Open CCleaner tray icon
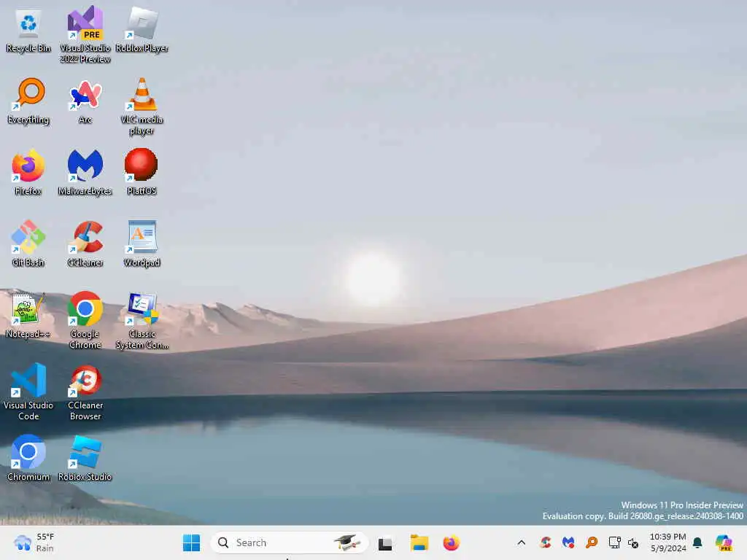 click(546, 542)
